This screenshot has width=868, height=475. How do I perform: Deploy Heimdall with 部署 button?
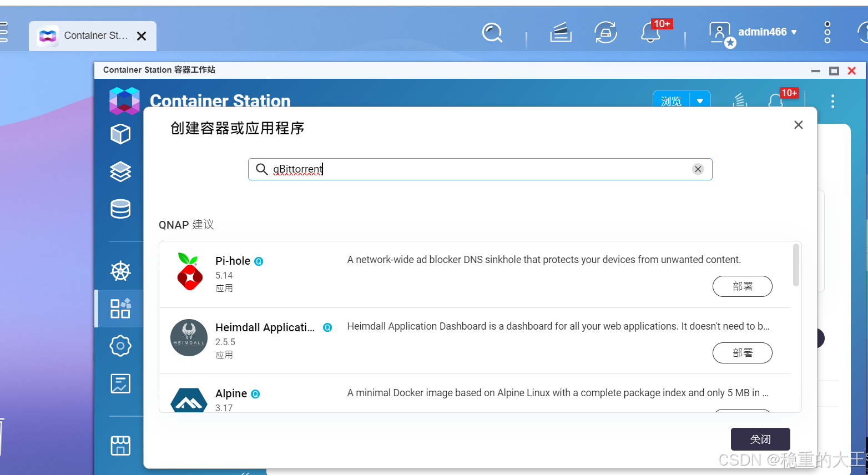(742, 353)
